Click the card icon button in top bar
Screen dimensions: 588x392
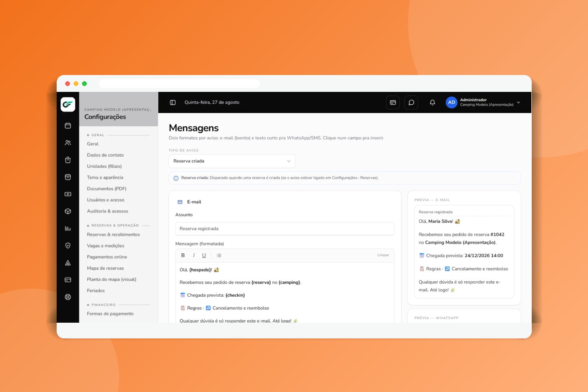pos(393,103)
